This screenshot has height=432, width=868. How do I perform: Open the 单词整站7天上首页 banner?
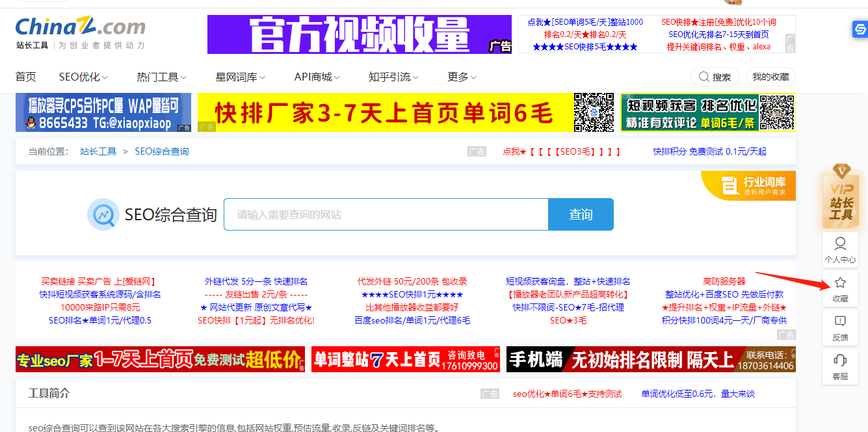(406, 359)
